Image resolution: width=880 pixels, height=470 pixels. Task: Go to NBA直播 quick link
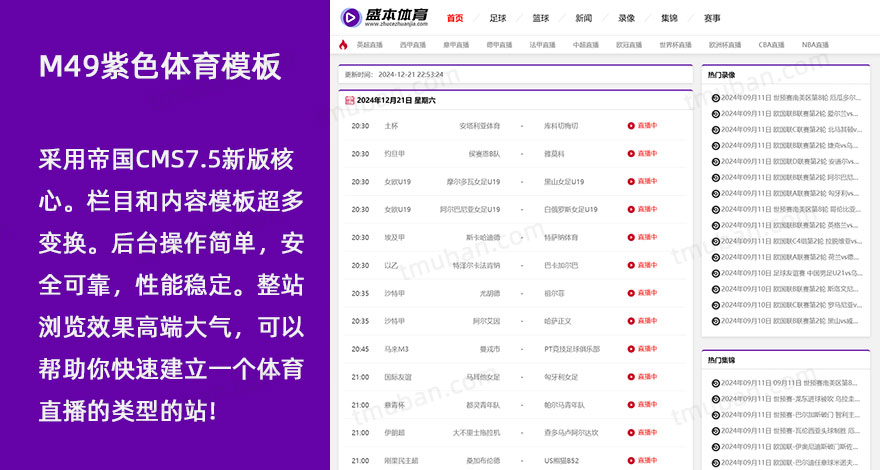[815, 45]
